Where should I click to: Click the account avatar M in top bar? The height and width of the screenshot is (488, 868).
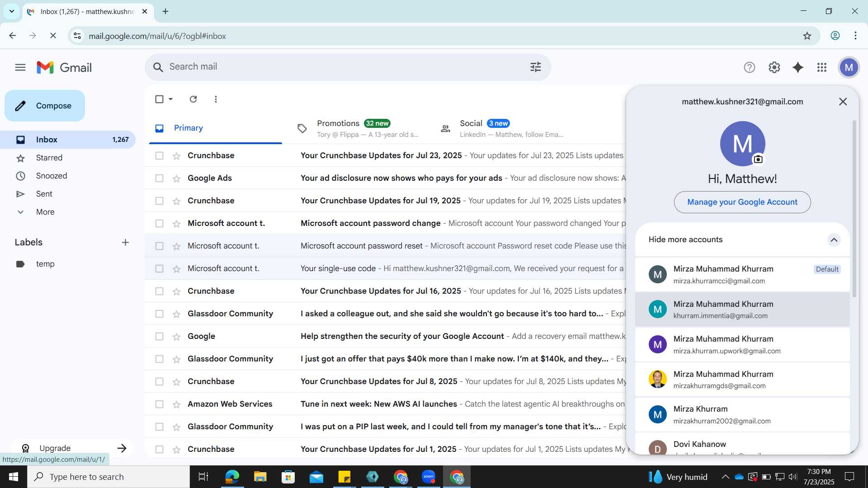(x=849, y=67)
